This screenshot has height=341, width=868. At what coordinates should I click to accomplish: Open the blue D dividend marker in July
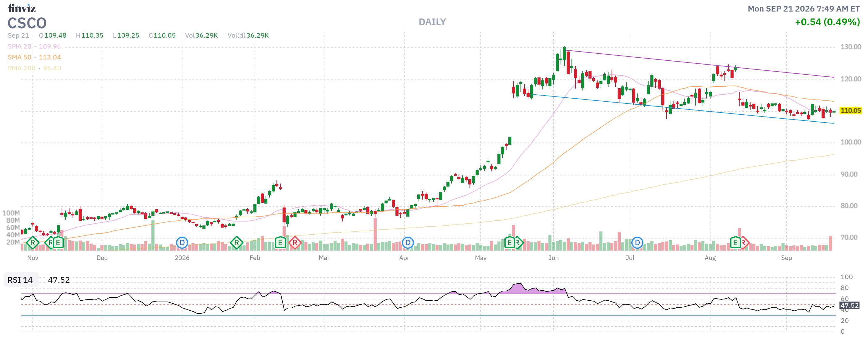[637, 243]
